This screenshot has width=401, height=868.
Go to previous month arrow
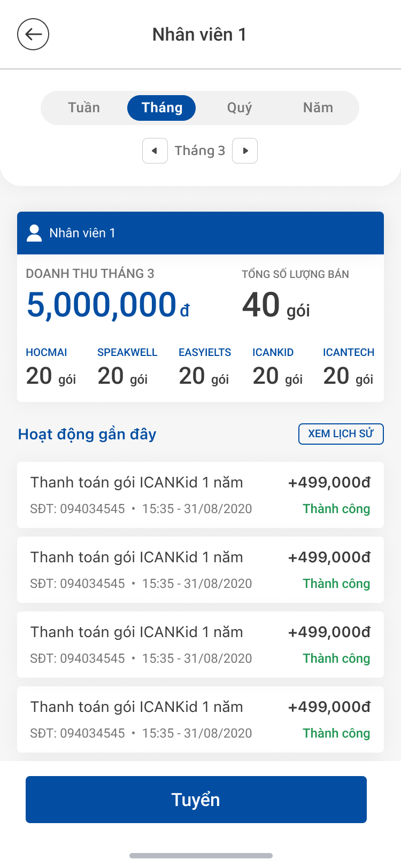coord(155,151)
